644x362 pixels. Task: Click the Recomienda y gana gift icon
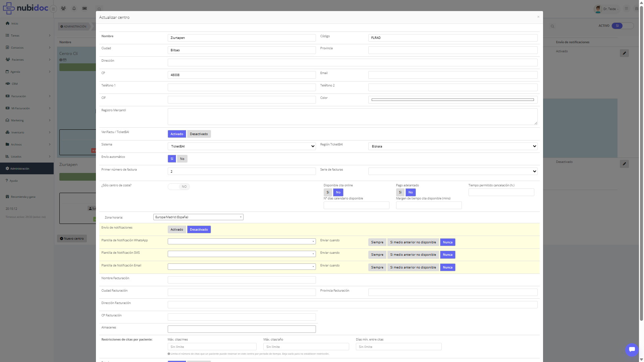pos(7,196)
